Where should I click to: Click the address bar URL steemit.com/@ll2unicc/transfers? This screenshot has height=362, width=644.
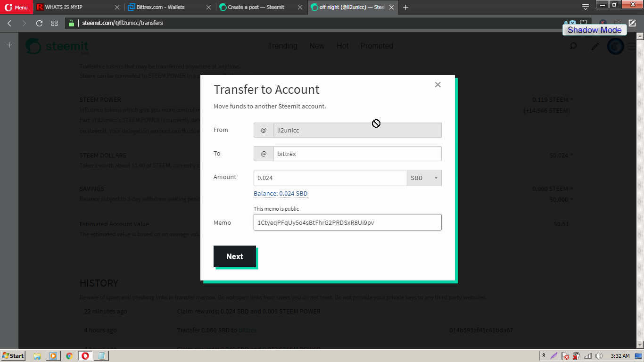coord(123,23)
